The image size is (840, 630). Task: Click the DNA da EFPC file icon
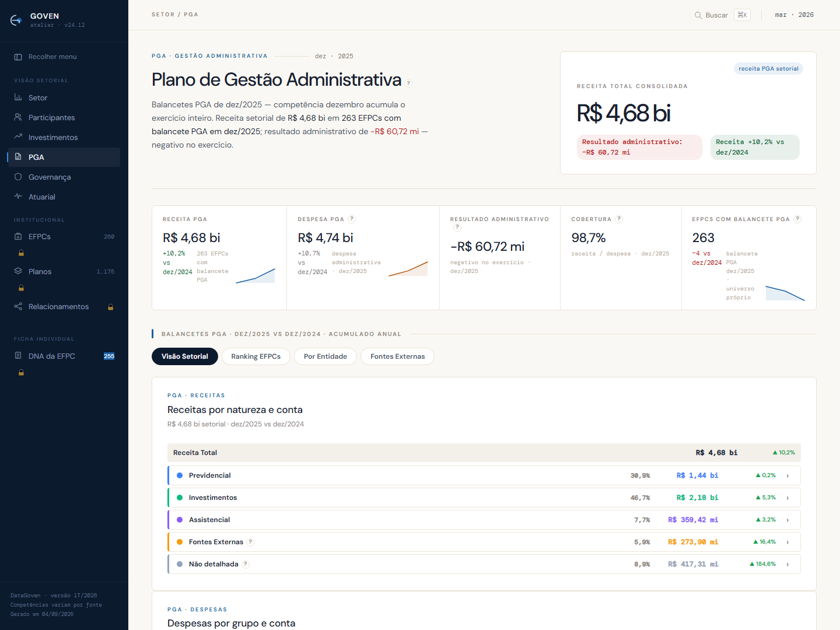[18, 356]
